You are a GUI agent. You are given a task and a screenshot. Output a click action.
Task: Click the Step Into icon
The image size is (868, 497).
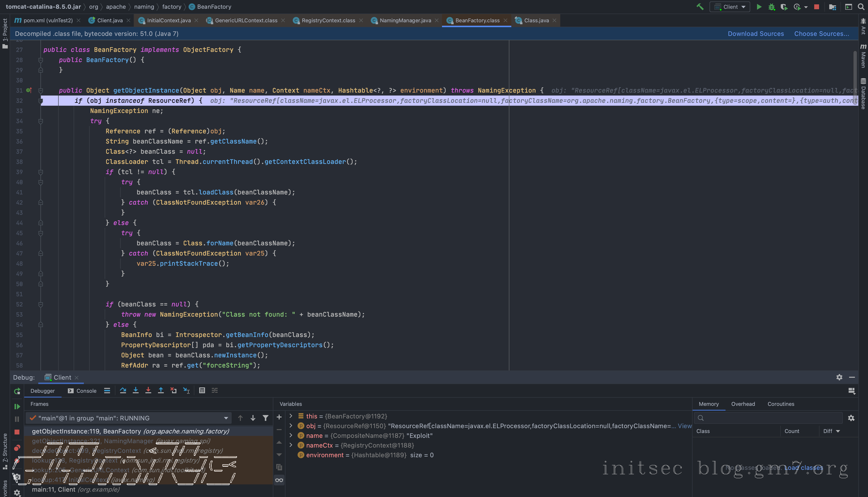pos(135,391)
